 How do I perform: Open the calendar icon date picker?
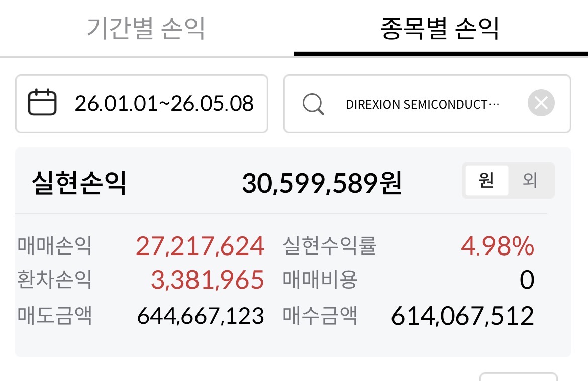click(x=42, y=102)
